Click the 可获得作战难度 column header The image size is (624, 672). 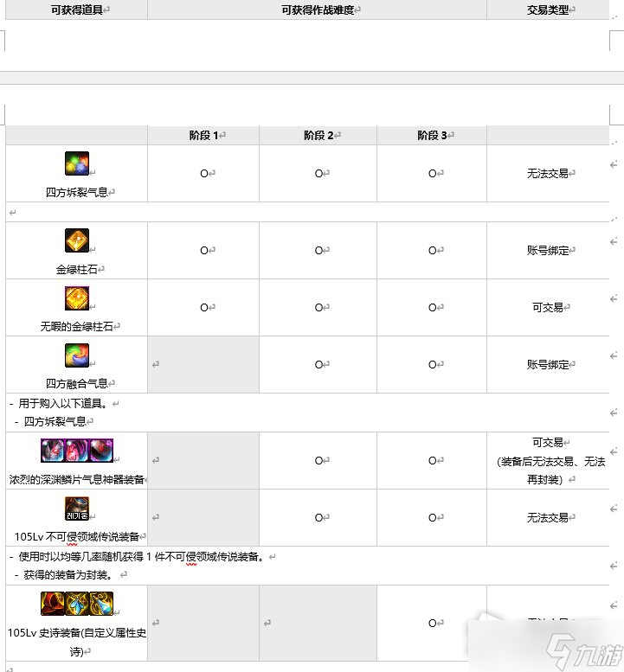318,10
